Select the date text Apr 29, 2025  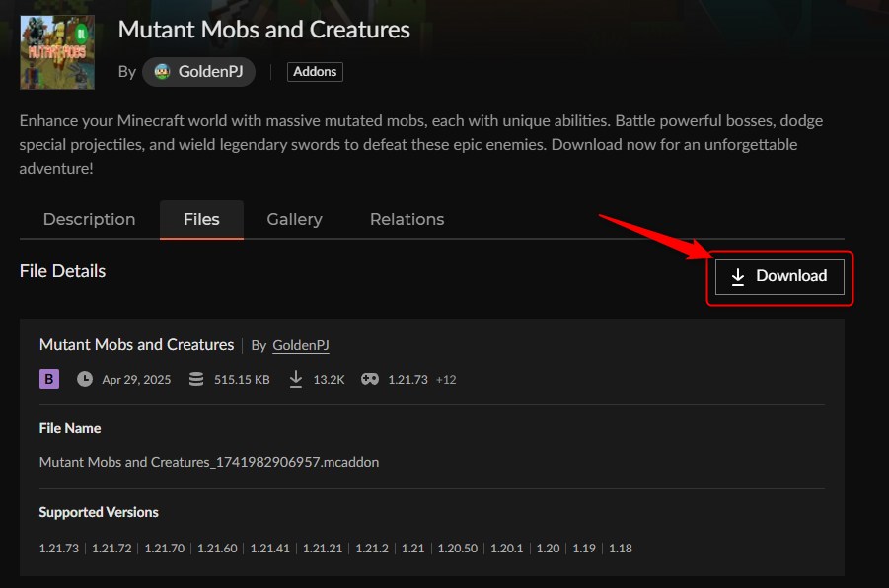tap(136, 379)
